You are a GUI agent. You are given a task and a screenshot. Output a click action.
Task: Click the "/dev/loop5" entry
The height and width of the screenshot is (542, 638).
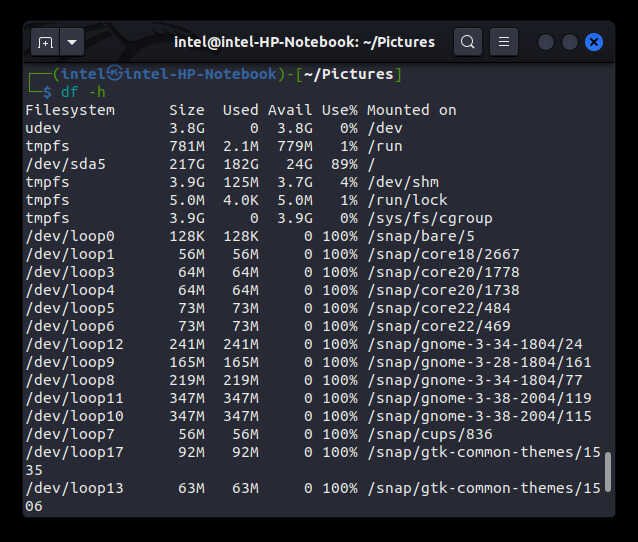point(70,308)
